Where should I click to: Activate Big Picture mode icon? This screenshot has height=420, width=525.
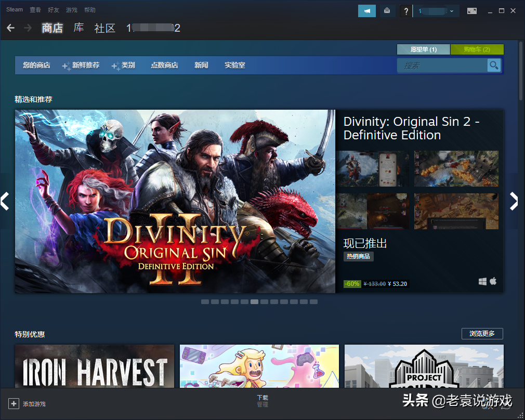[x=472, y=10]
